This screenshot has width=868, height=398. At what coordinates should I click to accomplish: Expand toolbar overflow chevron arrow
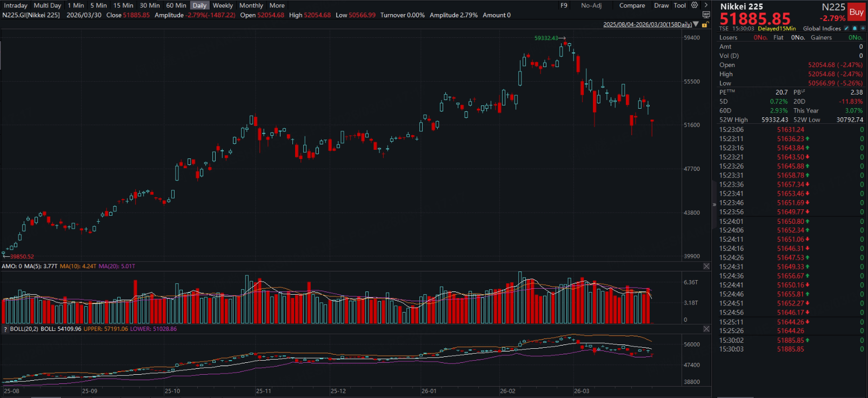point(706,5)
